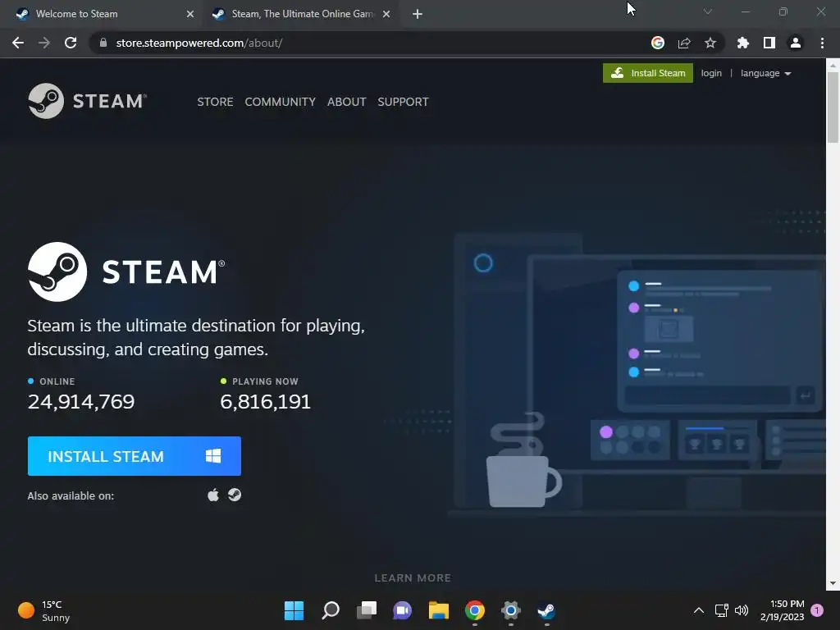840x630 pixels.
Task: Open the notification badge in the tray
Action: click(x=817, y=610)
